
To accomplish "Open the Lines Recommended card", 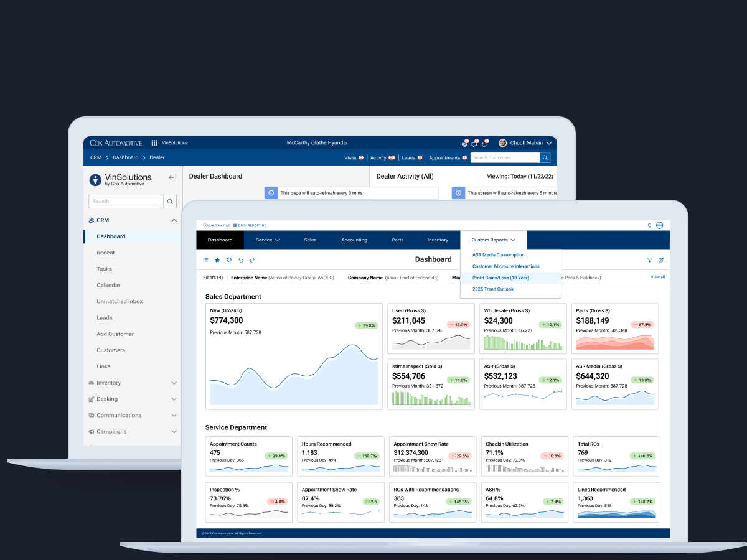I will point(616,502).
